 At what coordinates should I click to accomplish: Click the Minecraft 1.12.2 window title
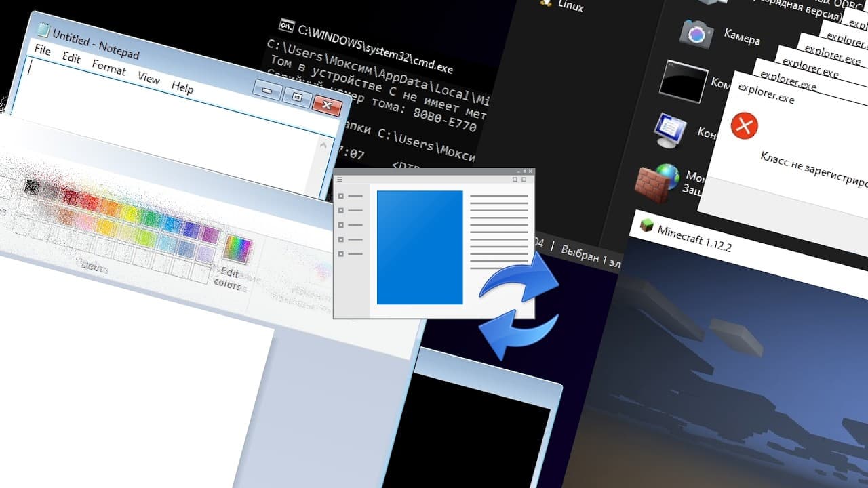(694, 239)
